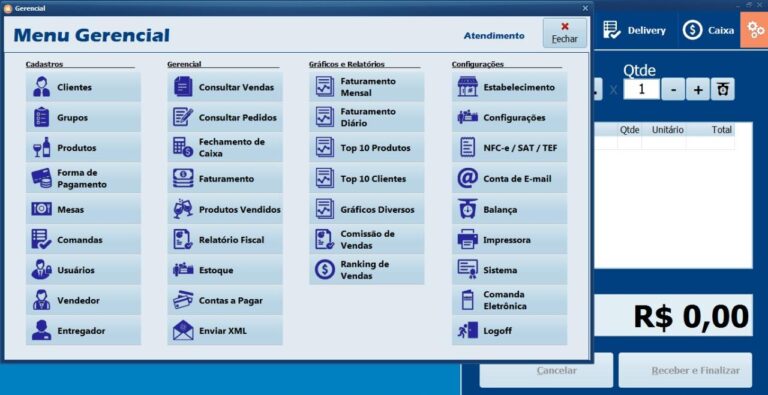Open Faturamento with money stack icon
This screenshot has width=768, height=395.
pos(225,178)
